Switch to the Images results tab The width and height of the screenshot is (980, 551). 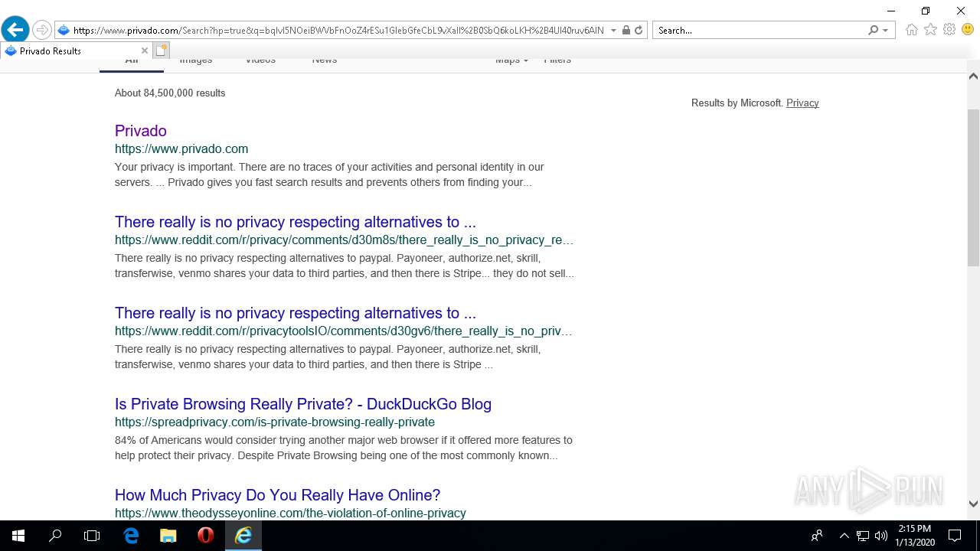click(196, 60)
